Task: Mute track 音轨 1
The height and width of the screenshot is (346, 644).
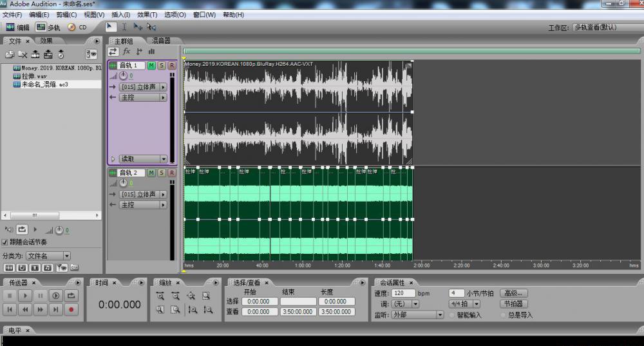Action: 151,65
